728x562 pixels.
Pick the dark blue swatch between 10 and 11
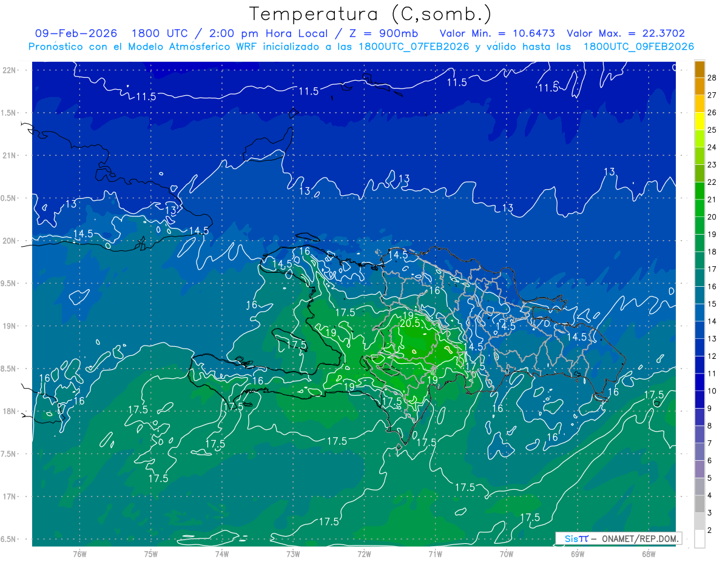click(x=699, y=382)
